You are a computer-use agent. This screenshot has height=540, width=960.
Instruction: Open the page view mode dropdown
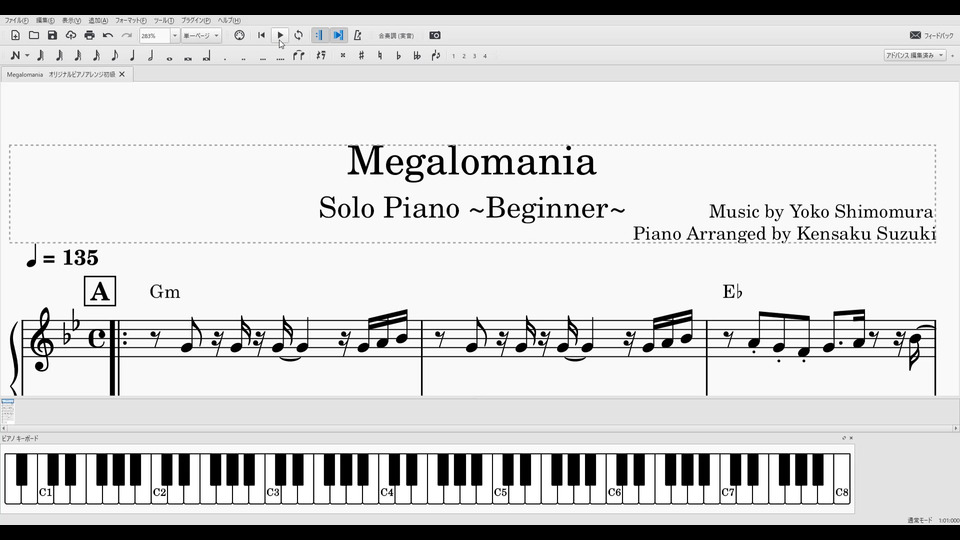tap(201, 36)
